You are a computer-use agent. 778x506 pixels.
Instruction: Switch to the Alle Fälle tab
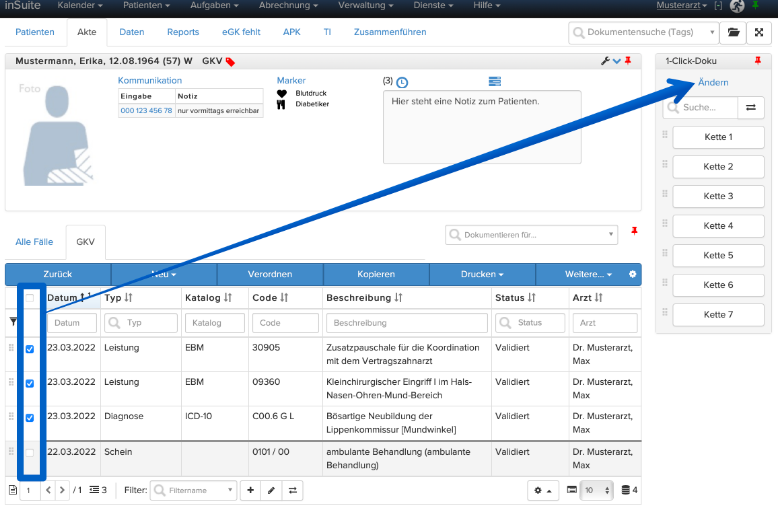click(x=34, y=242)
